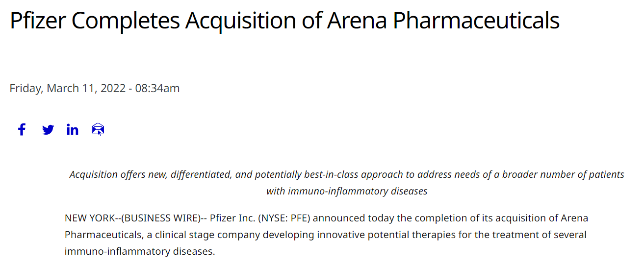Click the italic line "with immuno-inflammatory diseases"
This screenshot has width=644, height=265.
(346, 191)
